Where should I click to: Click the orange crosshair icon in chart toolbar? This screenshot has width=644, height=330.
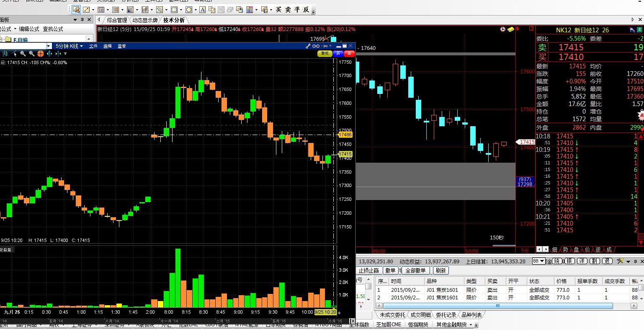41,54
